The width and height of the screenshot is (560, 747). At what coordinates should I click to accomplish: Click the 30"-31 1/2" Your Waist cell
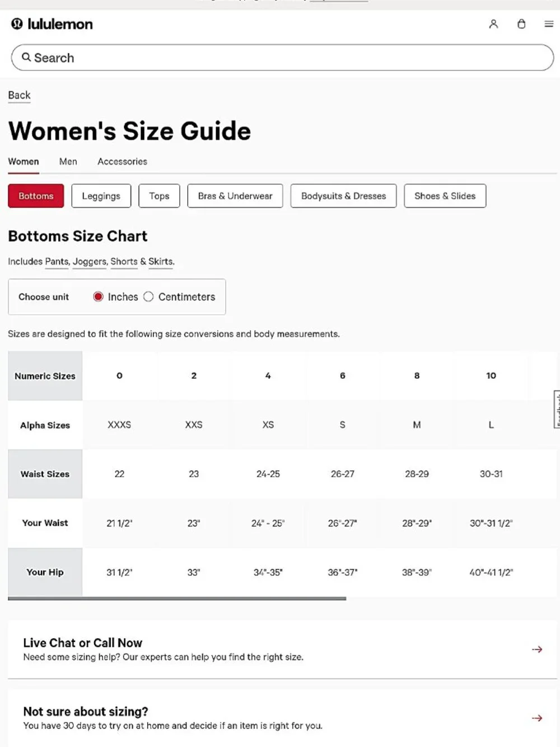(491, 523)
